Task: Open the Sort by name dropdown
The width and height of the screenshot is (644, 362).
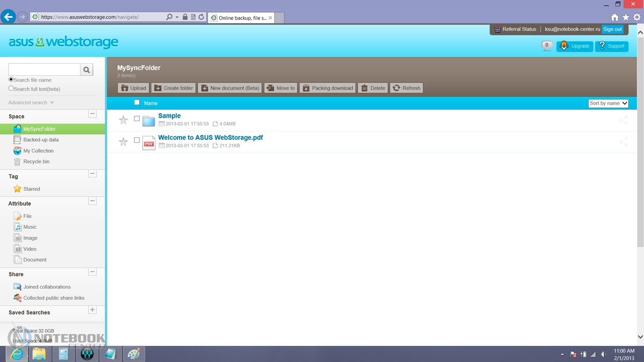Action: point(608,103)
